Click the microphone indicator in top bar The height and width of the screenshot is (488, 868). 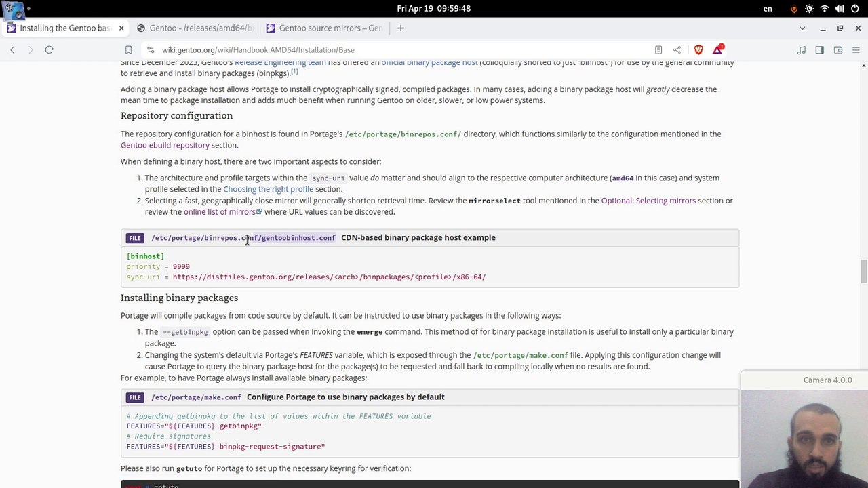click(x=794, y=9)
